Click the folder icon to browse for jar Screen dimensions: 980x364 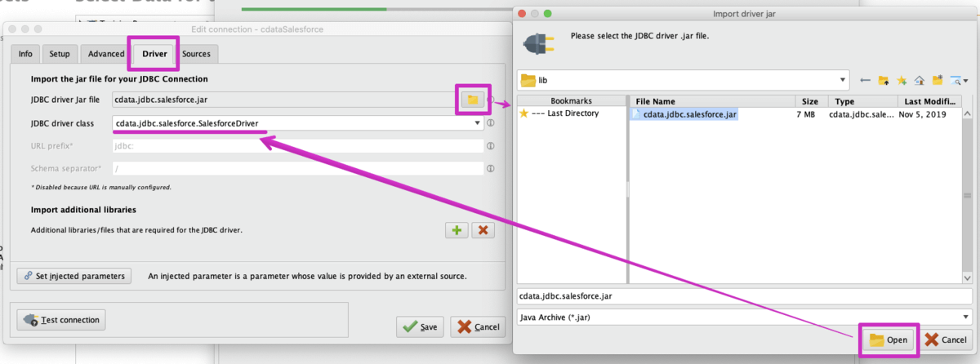472,100
